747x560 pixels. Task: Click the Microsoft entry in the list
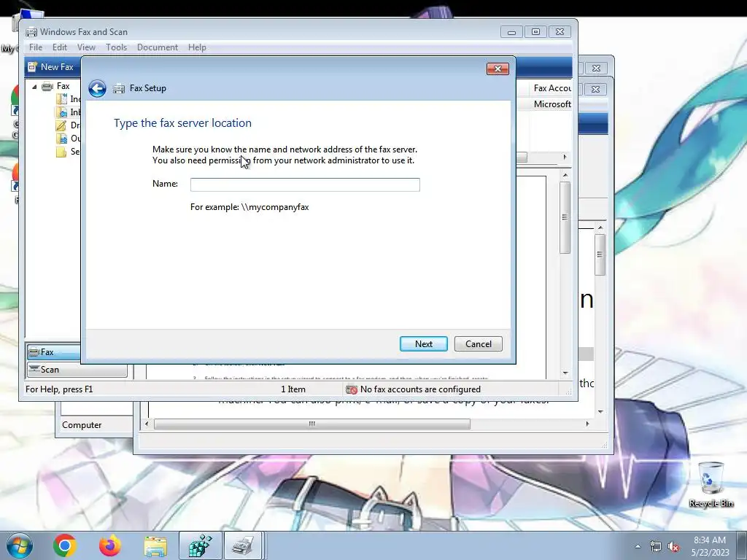551,104
